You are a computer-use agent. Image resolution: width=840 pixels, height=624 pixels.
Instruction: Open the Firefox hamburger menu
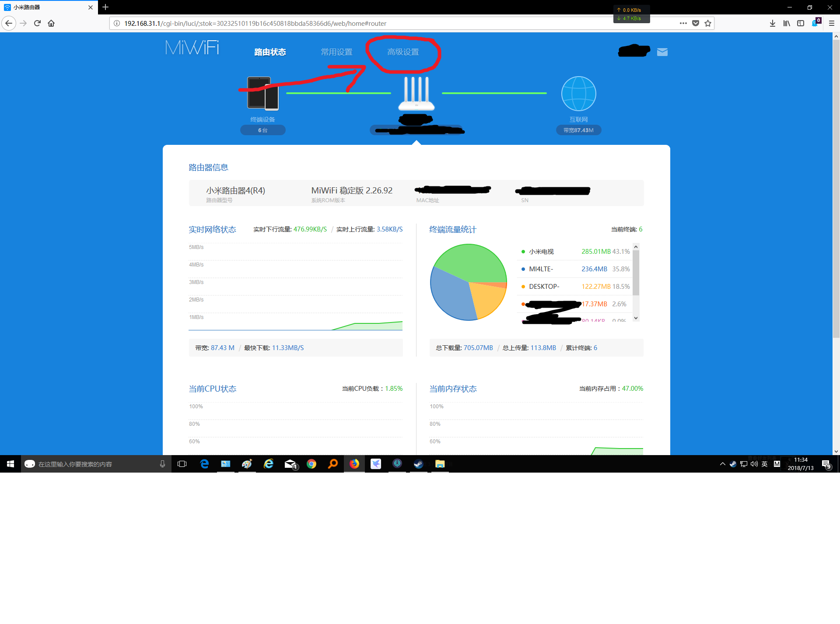tap(831, 23)
